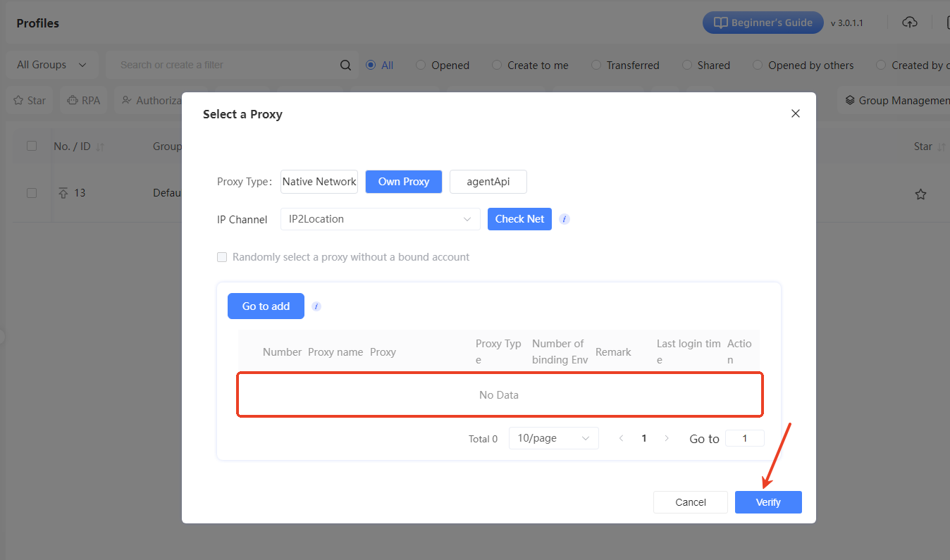The width and height of the screenshot is (950, 560).
Task: Select the Opened radio filter
Action: pyautogui.click(x=421, y=65)
